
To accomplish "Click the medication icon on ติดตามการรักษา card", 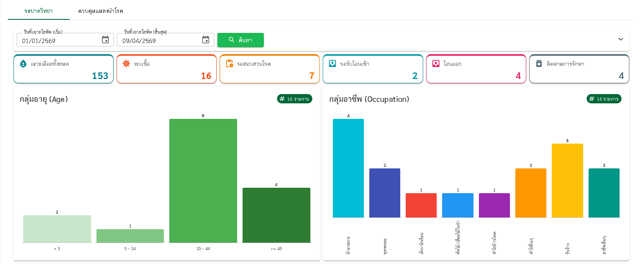I will [x=539, y=64].
